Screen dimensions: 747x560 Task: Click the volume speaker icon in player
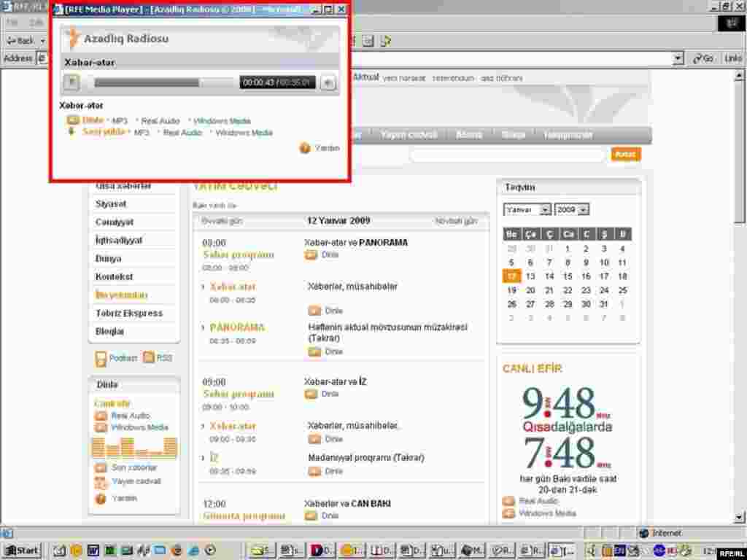(x=329, y=82)
